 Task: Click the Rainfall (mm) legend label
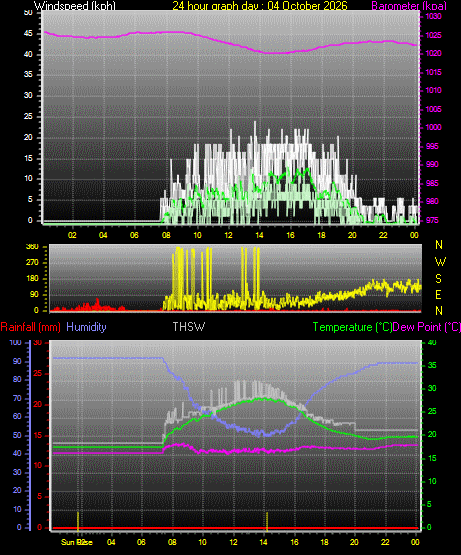(x=30, y=327)
